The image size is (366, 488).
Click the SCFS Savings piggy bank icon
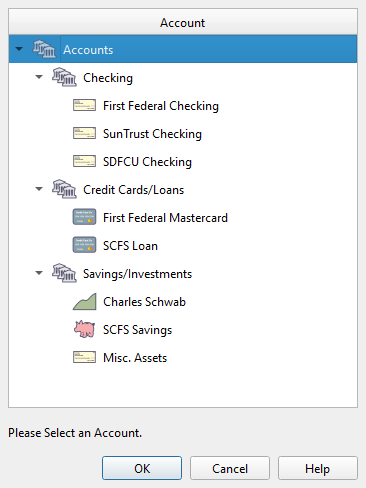pos(84,329)
